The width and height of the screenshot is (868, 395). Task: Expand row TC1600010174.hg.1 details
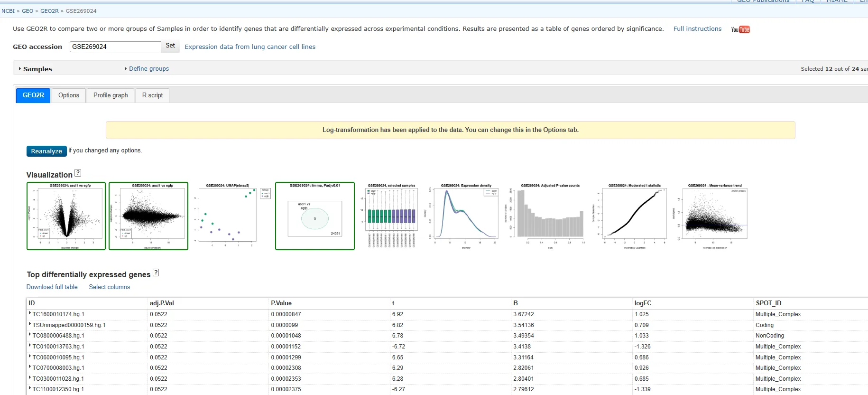[x=30, y=313]
